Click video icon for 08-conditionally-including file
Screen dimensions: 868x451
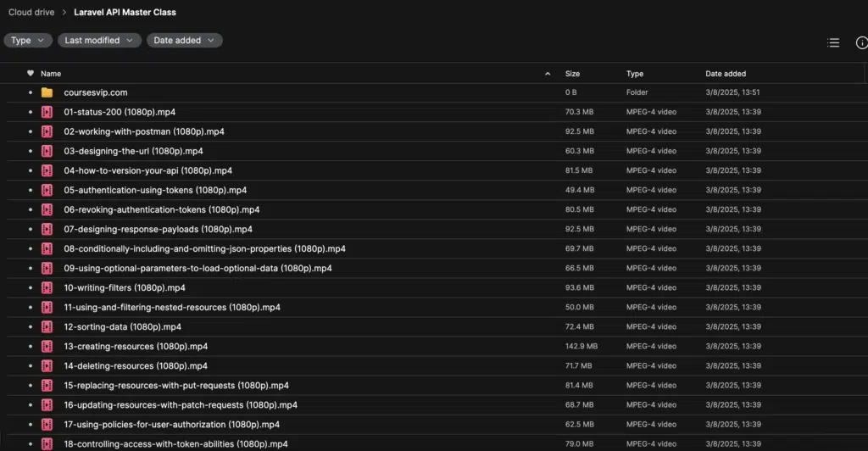[47, 249]
